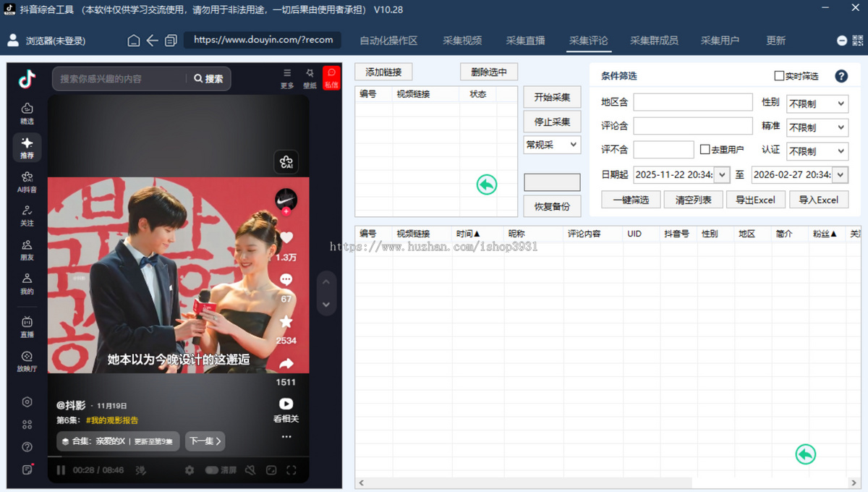Expand the end date 2026-02-27 picker
Viewport: 868px width, 492px height.
click(x=840, y=174)
